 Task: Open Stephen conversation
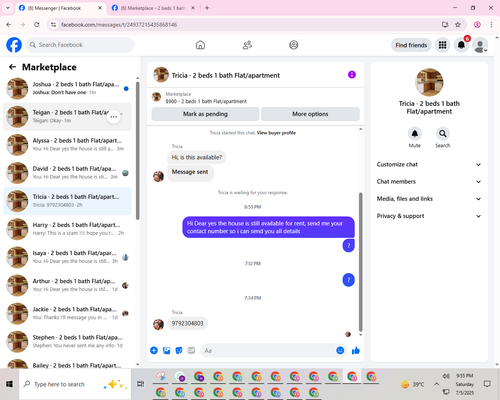click(67, 341)
